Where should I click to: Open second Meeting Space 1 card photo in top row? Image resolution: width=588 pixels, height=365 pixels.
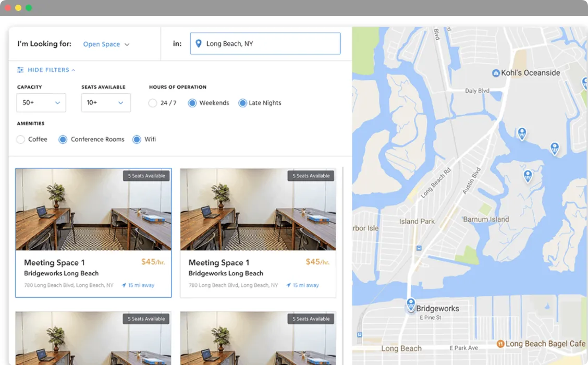258,209
